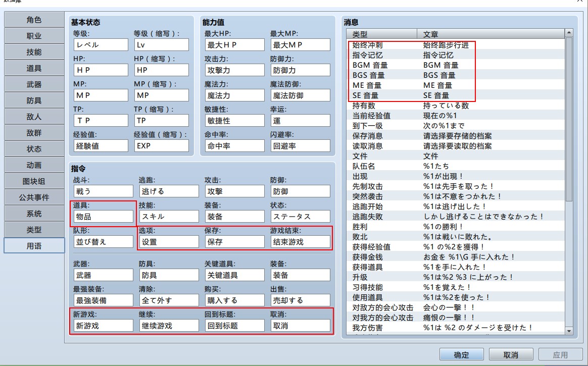This screenshot has width=588, height=366.
Task: Select the 敌人 tab
Action: (x=34, y=117)
